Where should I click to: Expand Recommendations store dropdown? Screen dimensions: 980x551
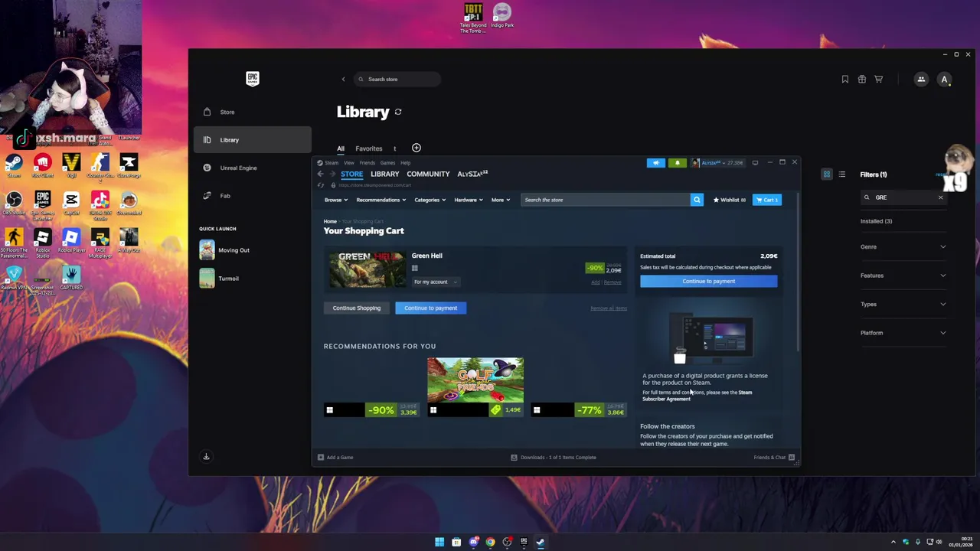tap(381, 200)
